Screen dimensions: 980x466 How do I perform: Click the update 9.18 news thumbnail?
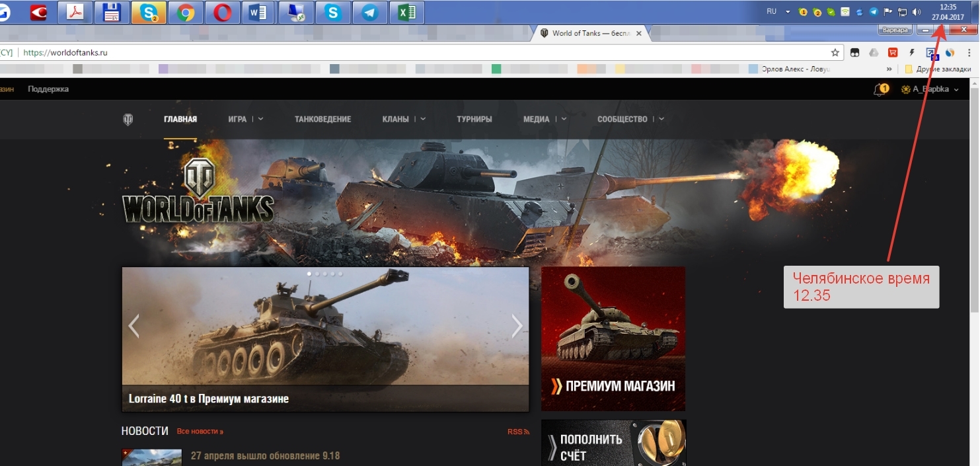click(x=152, y=457)
